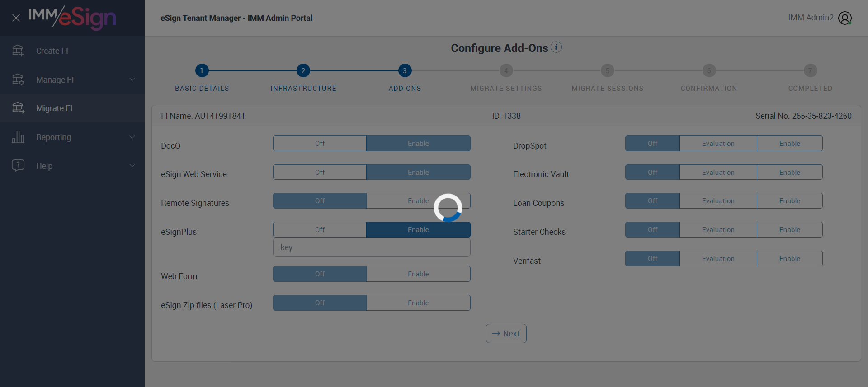Turn Loan Coupons Off
Viewport: 868px width, 387px height.
[x=652, y=201]
